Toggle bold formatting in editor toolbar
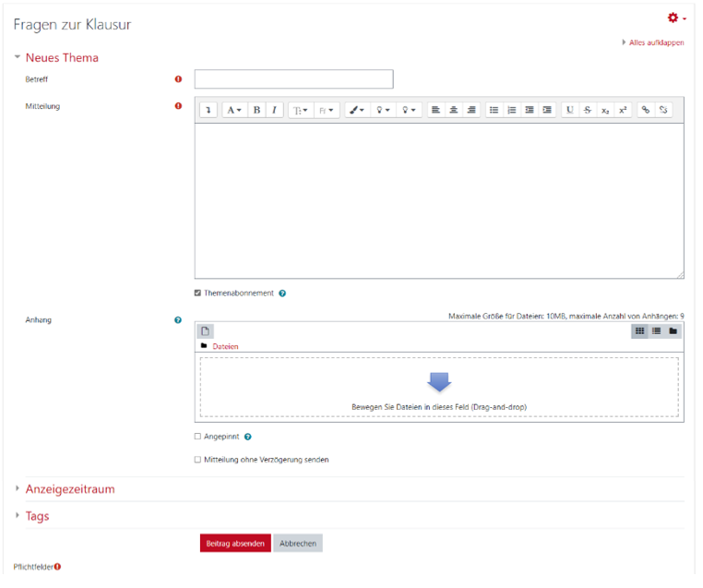This screenshot has width=703, height=588. click(x=256, y=110)
